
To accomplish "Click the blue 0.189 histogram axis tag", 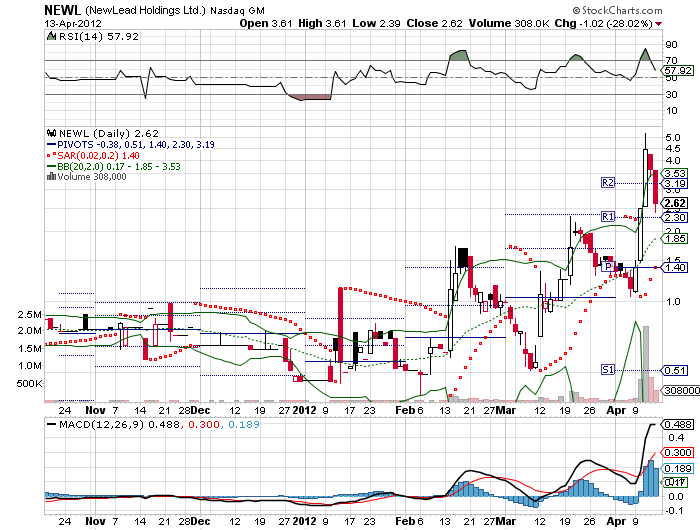I will 678,468.
